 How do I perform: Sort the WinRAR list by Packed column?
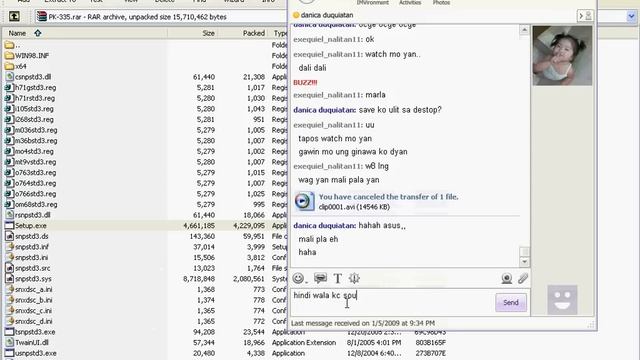click(x=253, y=33)
